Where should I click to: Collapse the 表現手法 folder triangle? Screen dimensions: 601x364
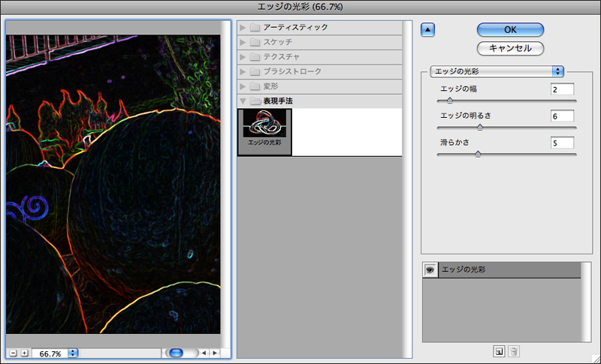click(243, 101)
